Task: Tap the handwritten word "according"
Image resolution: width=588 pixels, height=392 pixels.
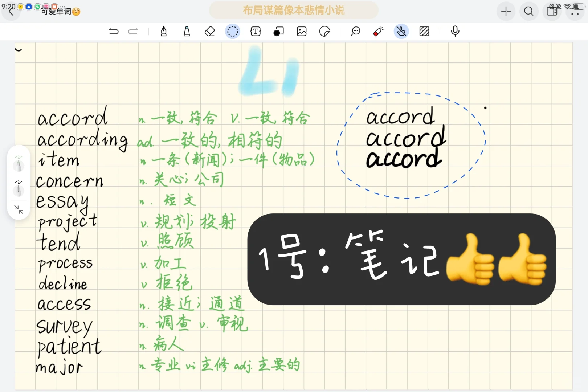Action: tap(83, 140)
